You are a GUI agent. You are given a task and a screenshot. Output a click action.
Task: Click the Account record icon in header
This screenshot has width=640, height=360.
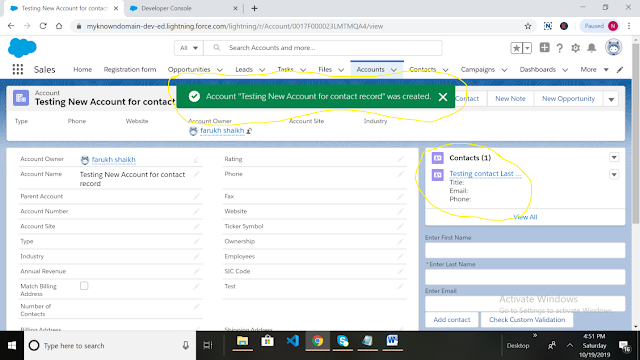21,98
